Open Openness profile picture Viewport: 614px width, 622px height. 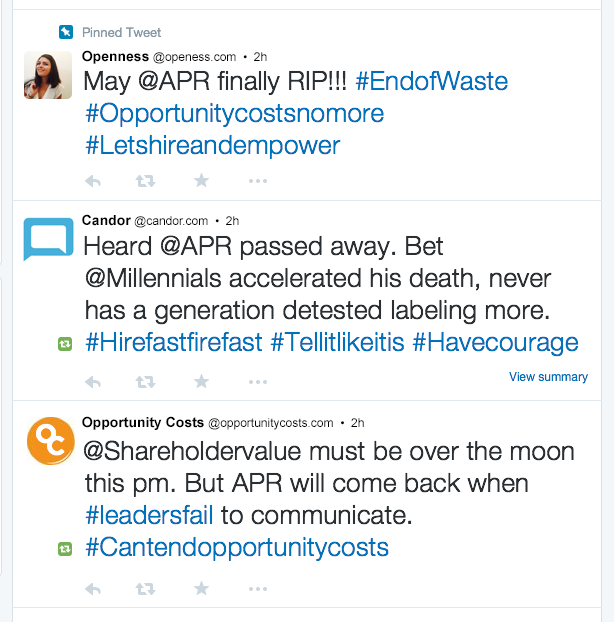(47, 74)
